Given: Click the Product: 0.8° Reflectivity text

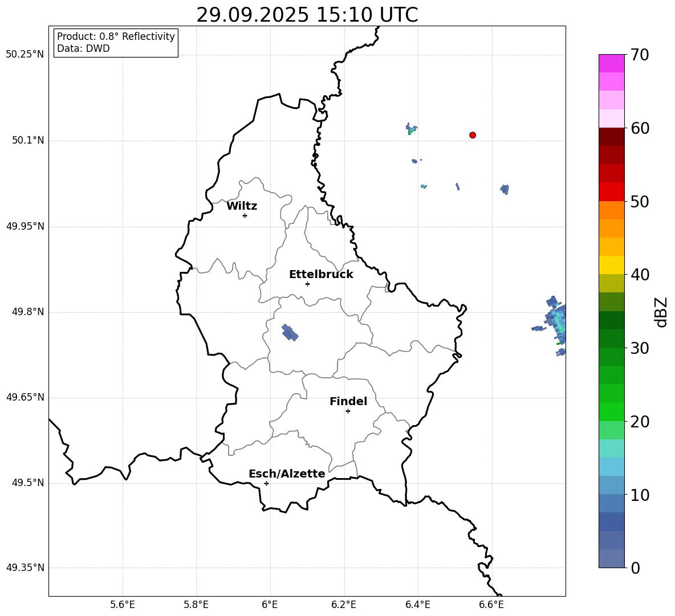Looking at the screenshot, I should [x=116, y=36].
